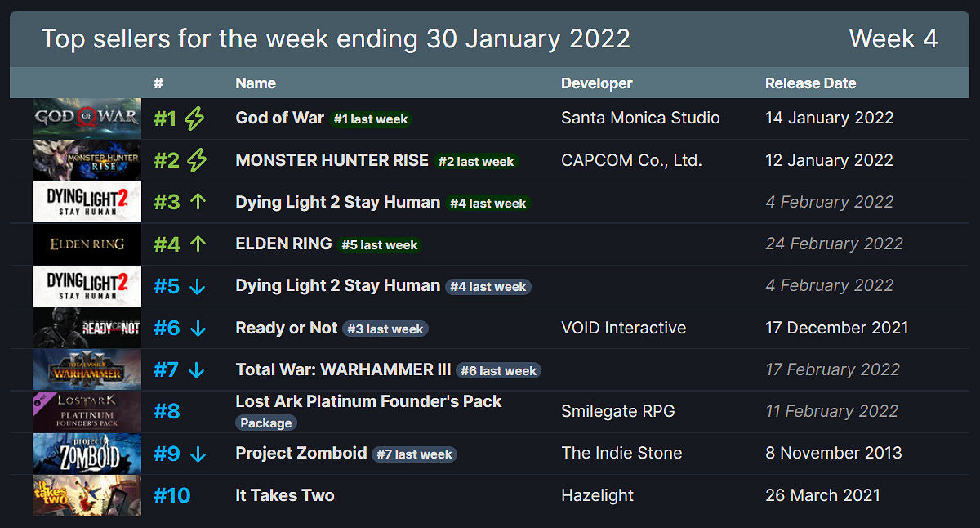Screen dimensions: 980x528
Task: Open Total War: WARHAMMER III title link
Action: (x=343, y=369)
